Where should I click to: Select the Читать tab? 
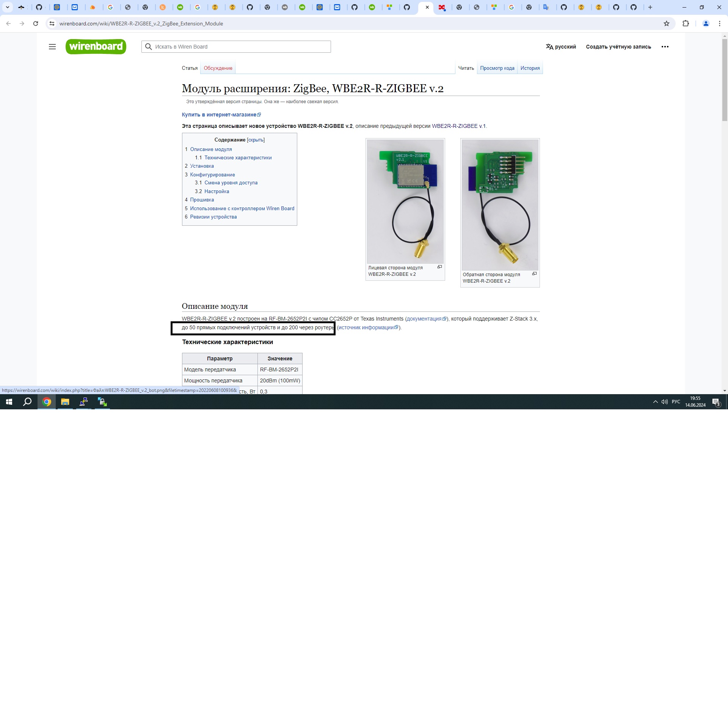point(466,68)
